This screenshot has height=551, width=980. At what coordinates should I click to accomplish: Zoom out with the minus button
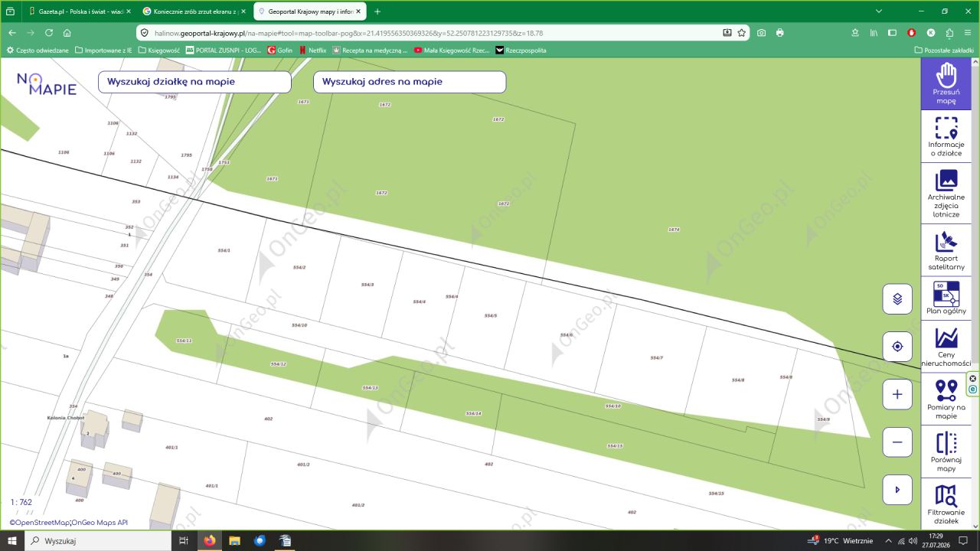897,442
